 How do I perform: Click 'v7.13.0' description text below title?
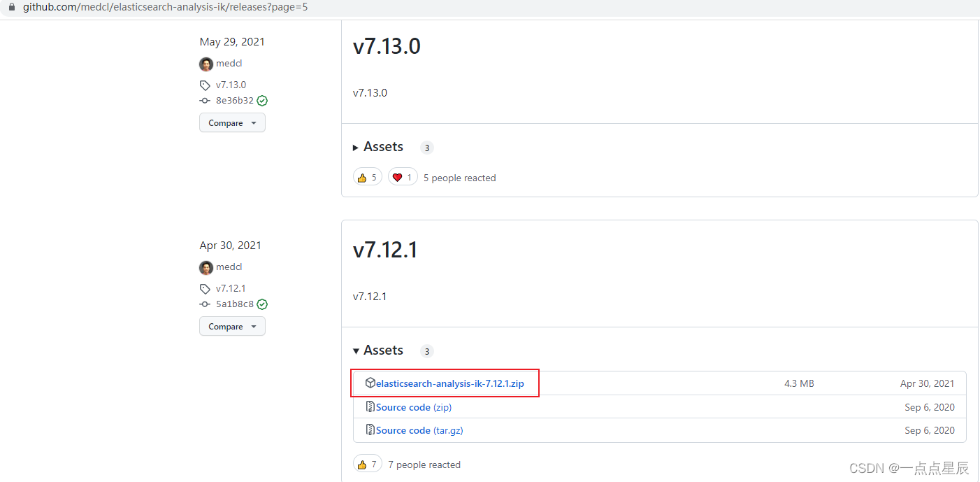[x=370, y=93]
